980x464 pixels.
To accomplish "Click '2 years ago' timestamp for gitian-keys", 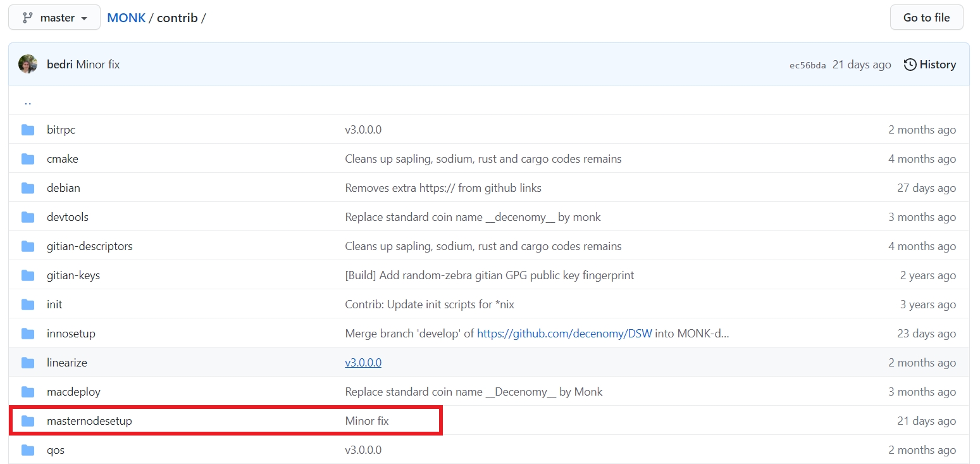I will (x=928, y=275).
